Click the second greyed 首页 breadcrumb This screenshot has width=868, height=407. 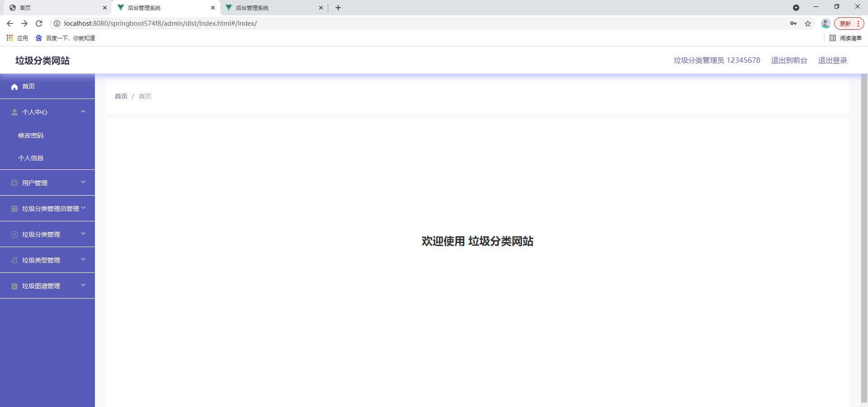145,96
